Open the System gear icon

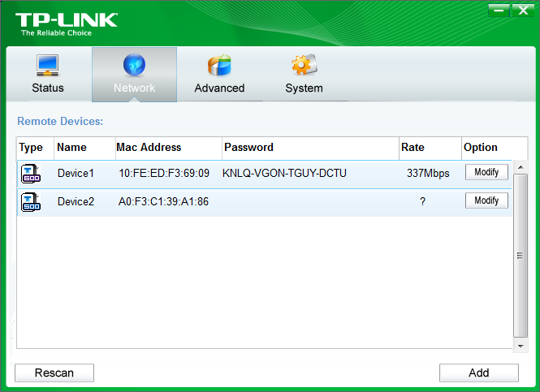click(x=304, y=65)
